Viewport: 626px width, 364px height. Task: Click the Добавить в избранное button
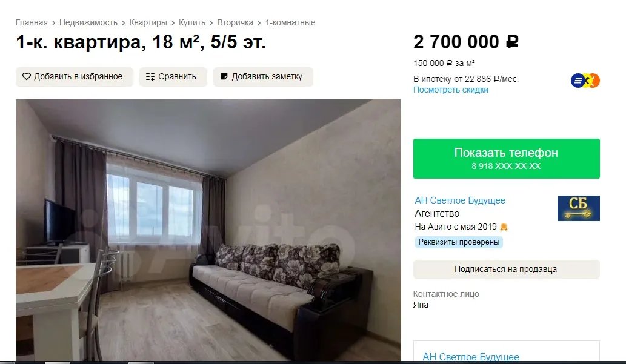click(x=75, y=77)
